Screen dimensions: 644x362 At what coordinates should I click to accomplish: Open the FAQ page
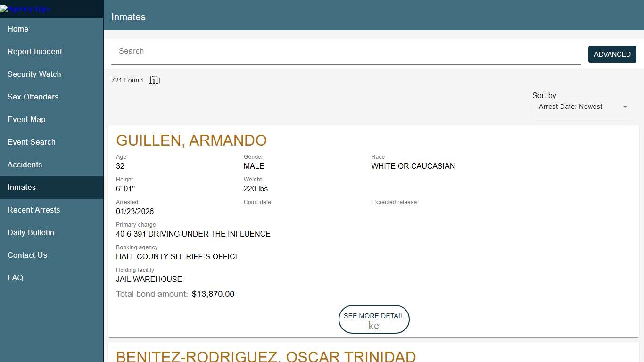pyautogui.click(x=15, y=278)
